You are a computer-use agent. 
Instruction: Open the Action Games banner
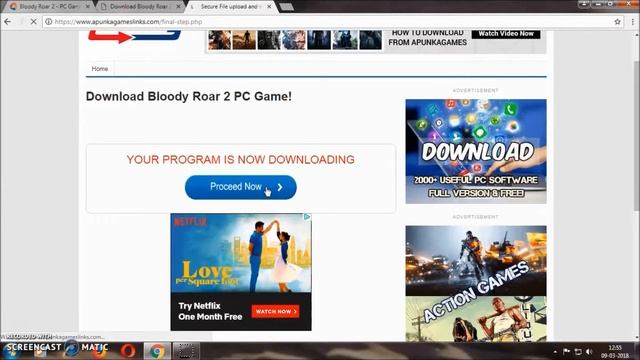[476, 283]
